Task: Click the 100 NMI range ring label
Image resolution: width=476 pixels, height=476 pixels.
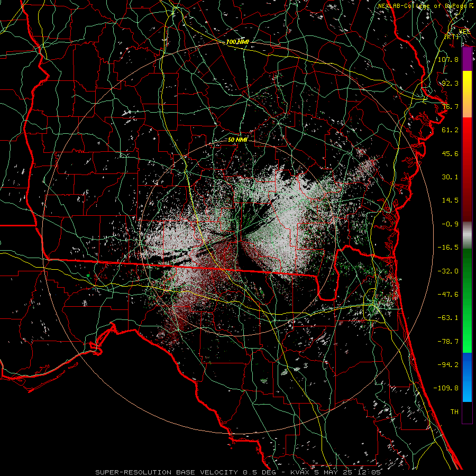Action: (237, 42)
